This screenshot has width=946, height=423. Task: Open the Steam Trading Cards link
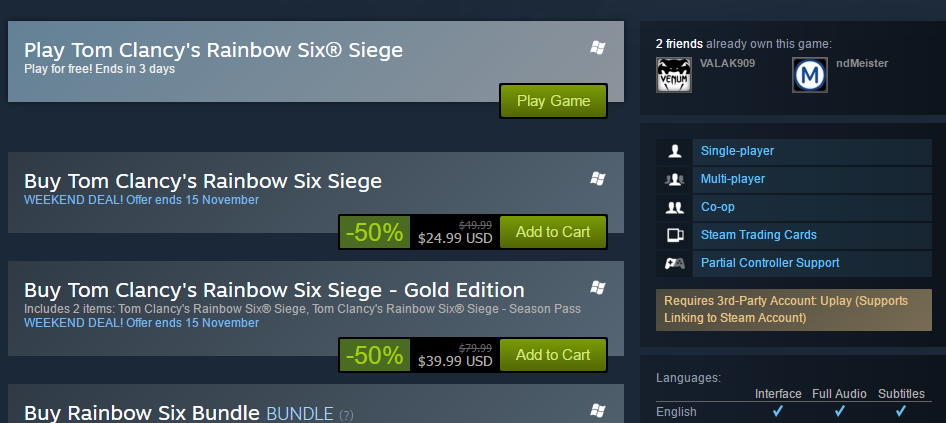point(758,235)
